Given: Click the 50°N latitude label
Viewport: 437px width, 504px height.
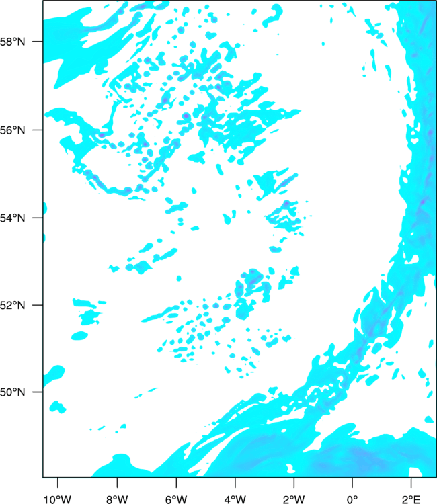Looking at the screenshot, I should click(12, 392).
